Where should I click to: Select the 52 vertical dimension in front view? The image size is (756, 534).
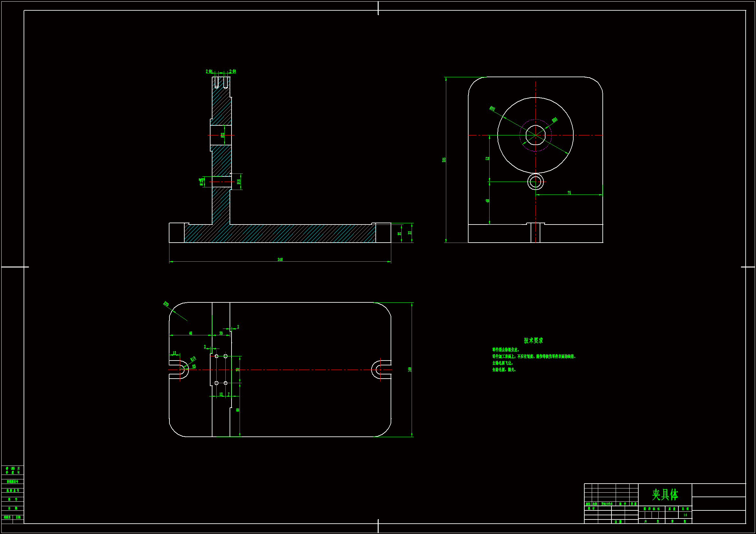coord(488,158)
